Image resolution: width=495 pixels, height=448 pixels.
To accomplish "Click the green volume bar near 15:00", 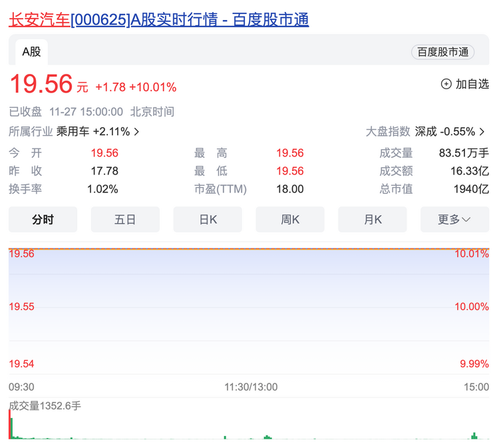I will coord(474,436).
